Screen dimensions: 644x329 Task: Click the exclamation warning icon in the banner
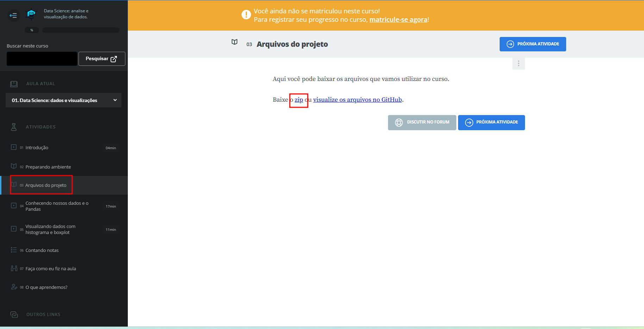tap(246, 15)
